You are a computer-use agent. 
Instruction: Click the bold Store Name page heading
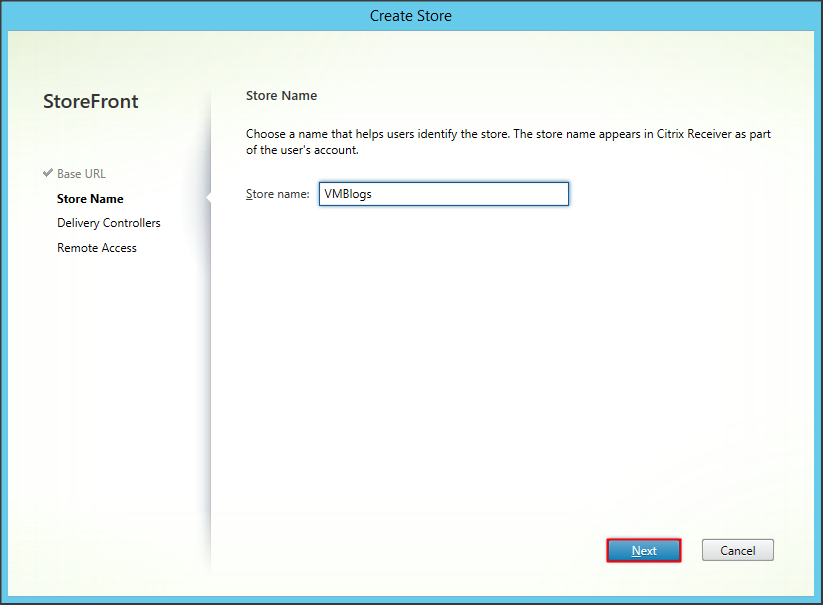click(x=281, y=96)
